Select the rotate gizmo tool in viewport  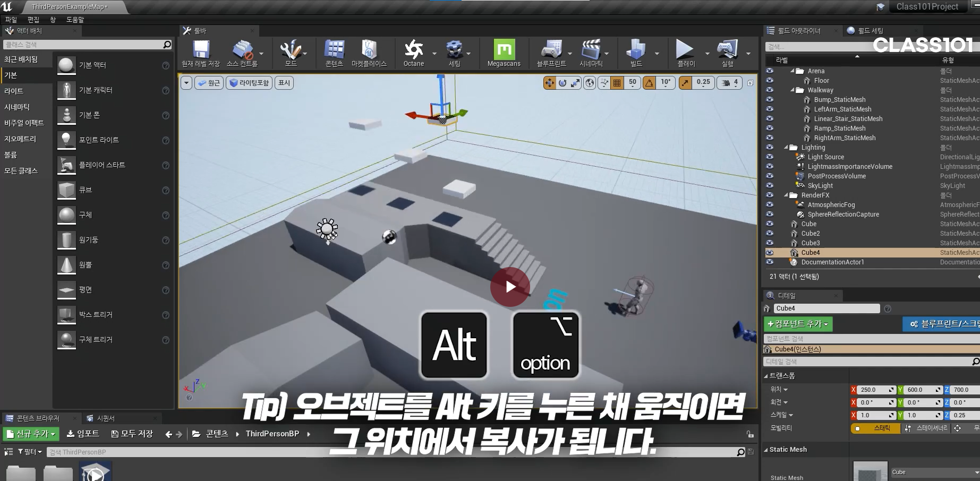click(563, 83)
